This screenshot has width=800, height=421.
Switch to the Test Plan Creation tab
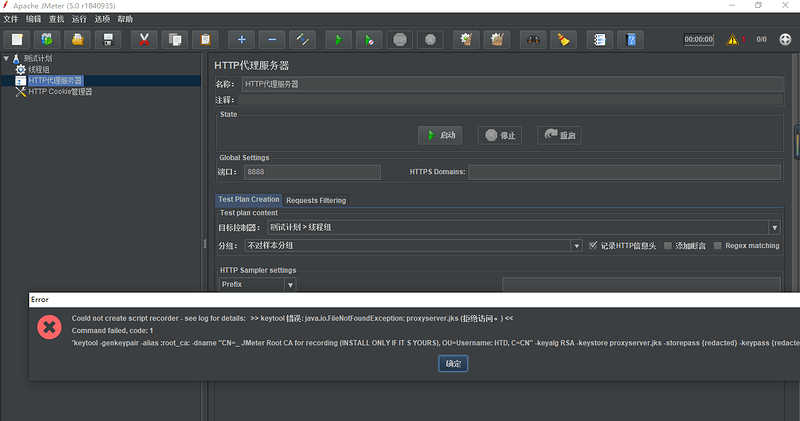(x=248, y=200)
